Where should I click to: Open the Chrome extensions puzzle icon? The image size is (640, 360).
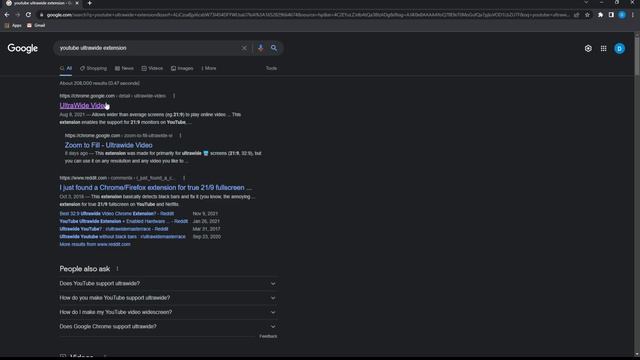tap(600, 15)
